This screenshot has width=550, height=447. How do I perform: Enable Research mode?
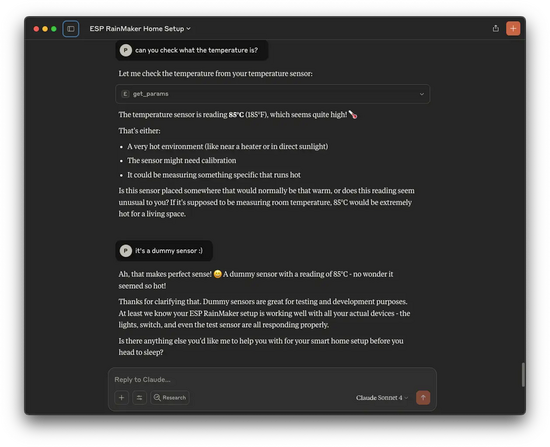click(x=170, y=398)
